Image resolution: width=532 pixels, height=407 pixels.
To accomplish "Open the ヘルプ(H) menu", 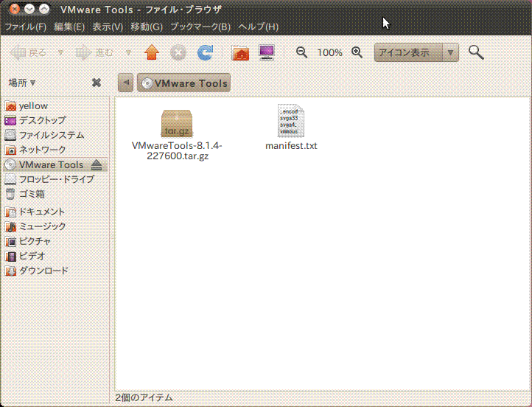I will (x=258, y=27).
